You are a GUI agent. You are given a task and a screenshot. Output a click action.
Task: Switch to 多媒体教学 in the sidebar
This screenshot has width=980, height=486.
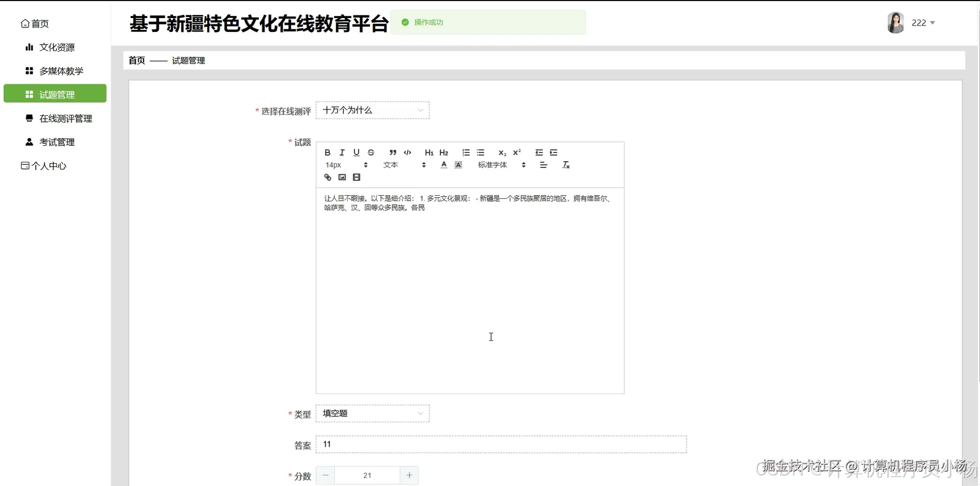(61, 71)
